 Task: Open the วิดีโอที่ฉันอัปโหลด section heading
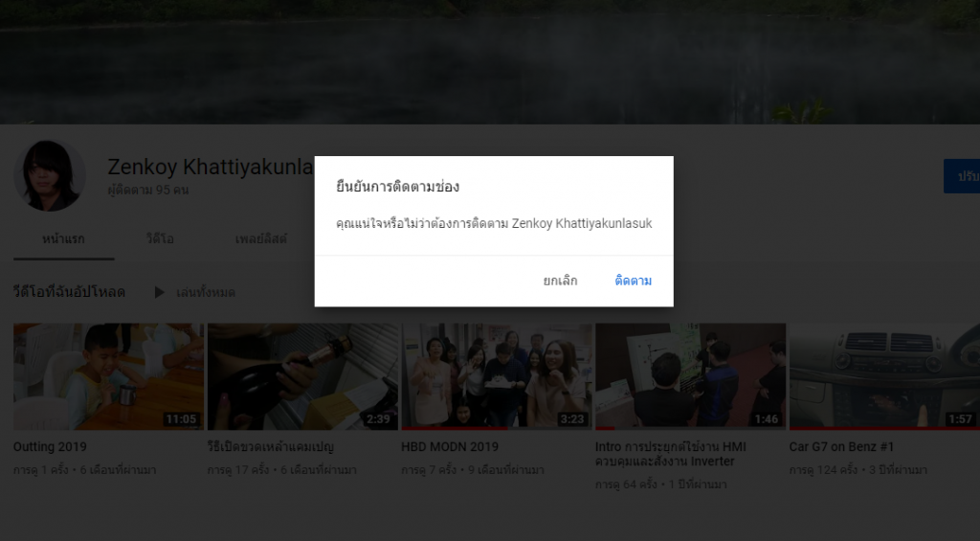pos(69,292)
